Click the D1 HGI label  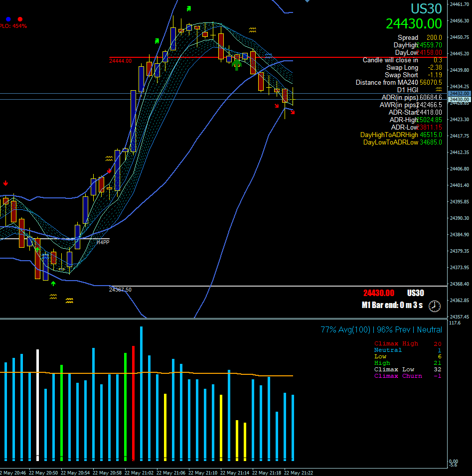[408, 90]
